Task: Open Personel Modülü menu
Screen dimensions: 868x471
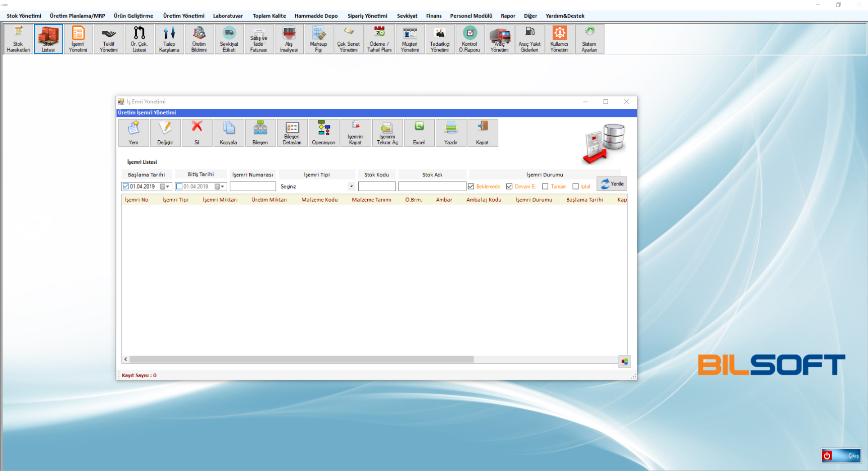Action: coord(471,16)
